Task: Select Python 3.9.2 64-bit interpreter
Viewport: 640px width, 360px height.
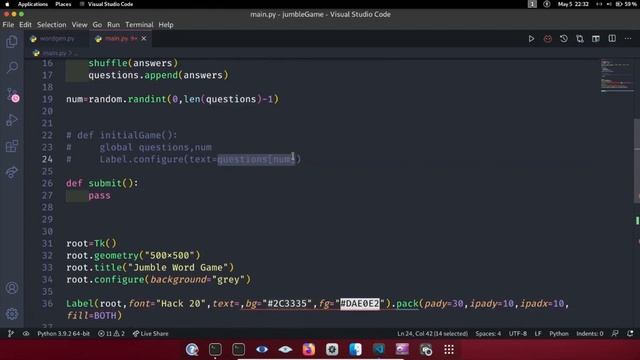Action: [x=63, y=333]
